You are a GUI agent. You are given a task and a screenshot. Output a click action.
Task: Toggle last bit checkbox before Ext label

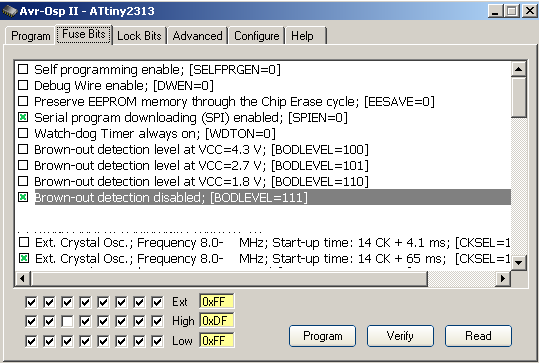point(157,302)
